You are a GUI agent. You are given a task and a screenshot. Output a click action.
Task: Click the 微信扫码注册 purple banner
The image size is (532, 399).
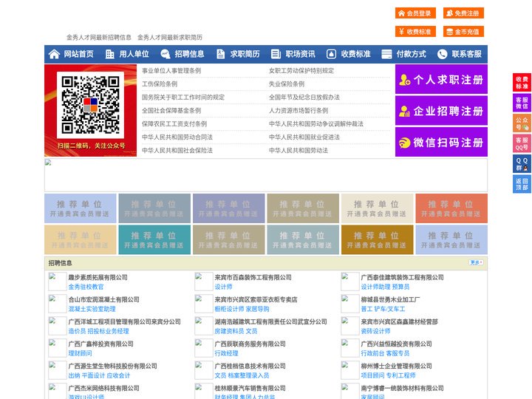[441, 142]
